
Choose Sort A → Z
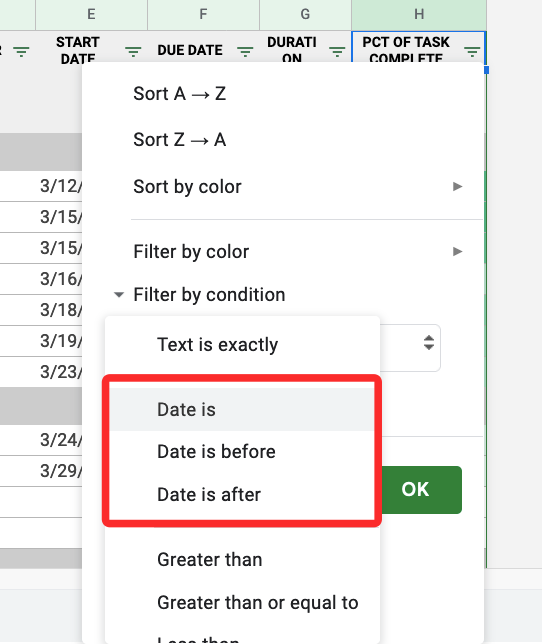pos(179,94)
